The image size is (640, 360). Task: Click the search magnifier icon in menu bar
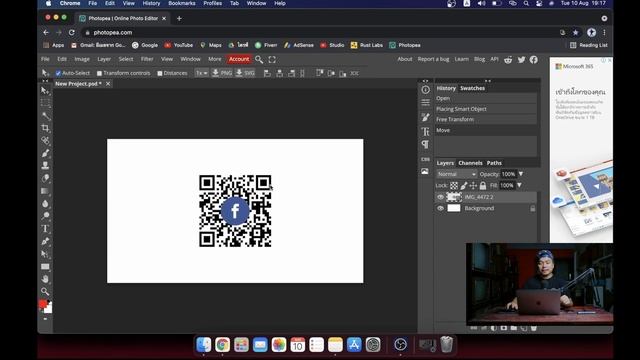(259, 60)
